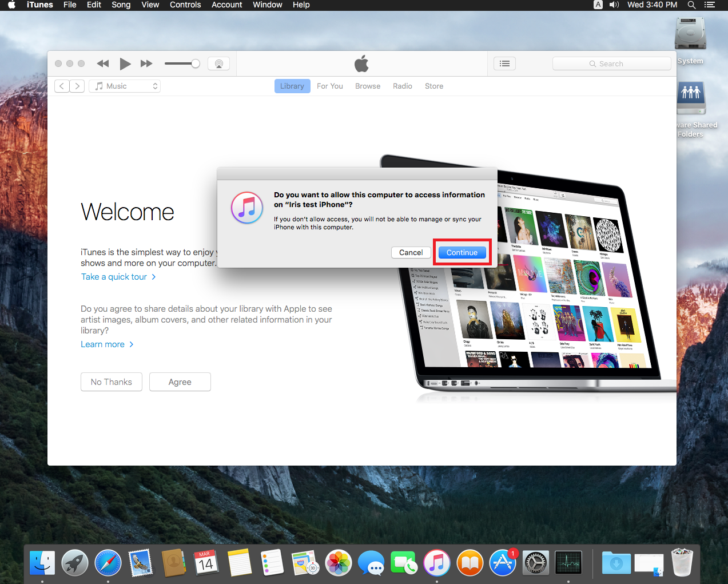Click the clock showing Wed 3:40 PM
The height and width of the screenshot is (584, 728).
(x=653, y=5)
